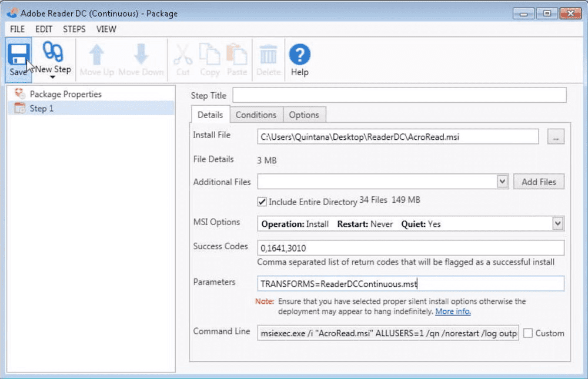Open the EDIT menu
Image resolution: width=588 pixels, height=379 pixels.
point(44,29)
